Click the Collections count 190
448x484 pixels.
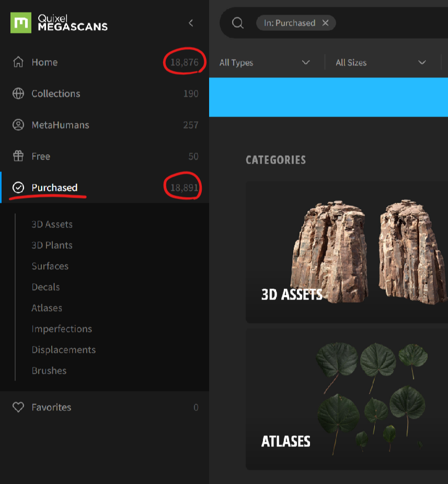(x=191, y=94)
